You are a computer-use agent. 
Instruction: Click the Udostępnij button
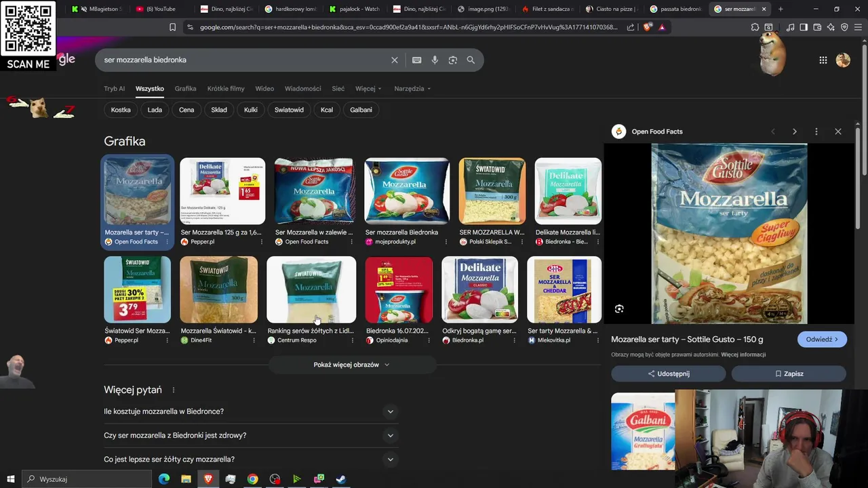[x=668, y=373]
